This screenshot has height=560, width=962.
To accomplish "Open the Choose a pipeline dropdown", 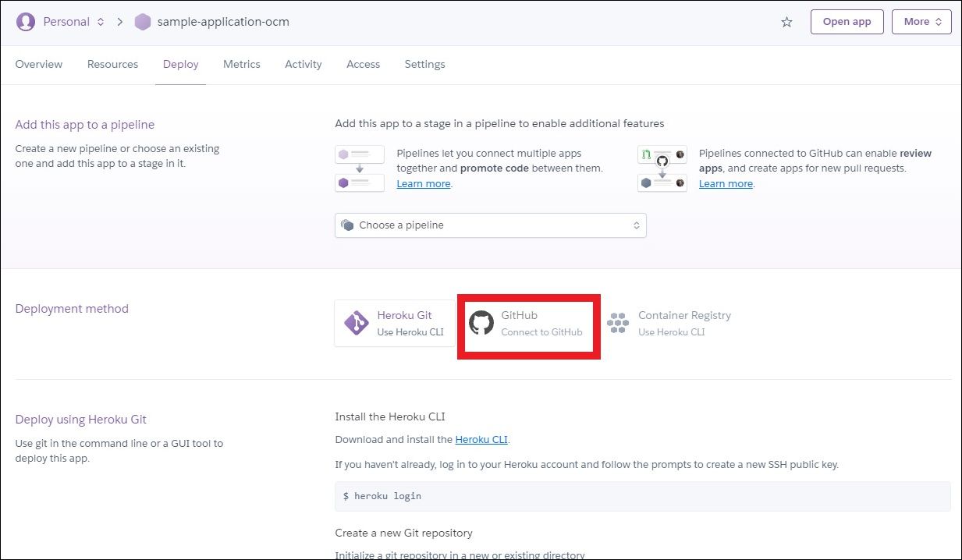I will 490,225.
